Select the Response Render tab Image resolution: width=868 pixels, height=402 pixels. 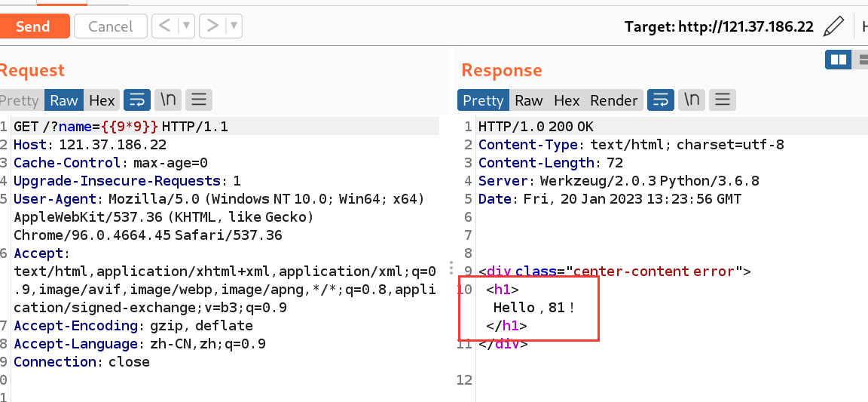pyautogui.click(x=614, y=100)
